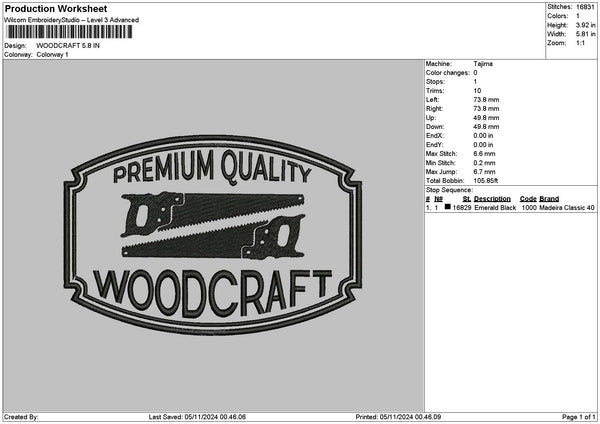
Task: Click the black thread color swatch
Action: pos(448,208)
